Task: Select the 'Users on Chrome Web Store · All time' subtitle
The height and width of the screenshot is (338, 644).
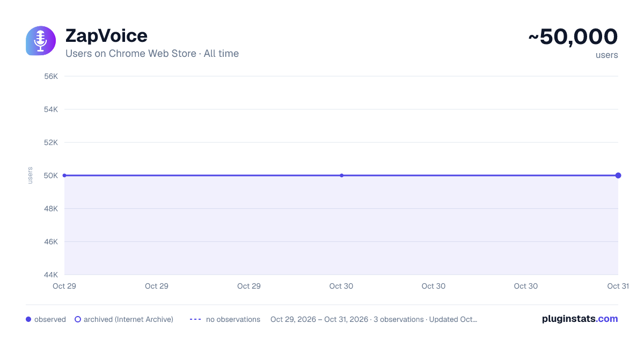Action: (152, 54)
